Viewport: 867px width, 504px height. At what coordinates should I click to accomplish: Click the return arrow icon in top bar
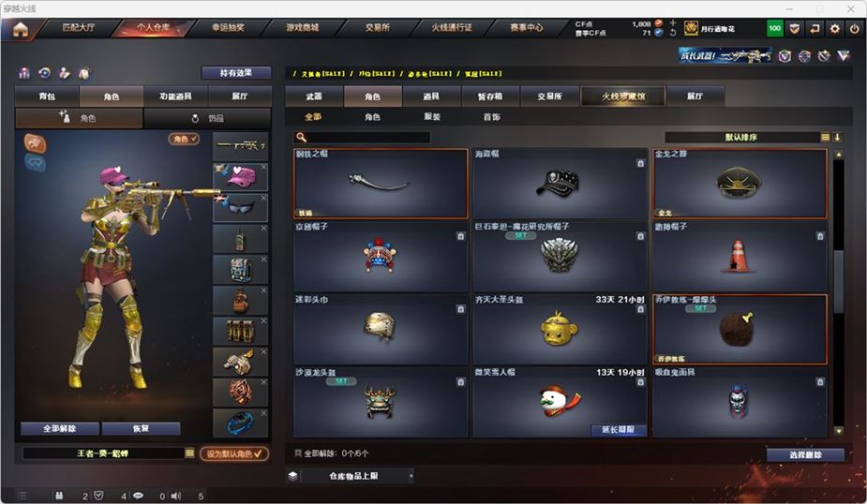coord(815,28)
